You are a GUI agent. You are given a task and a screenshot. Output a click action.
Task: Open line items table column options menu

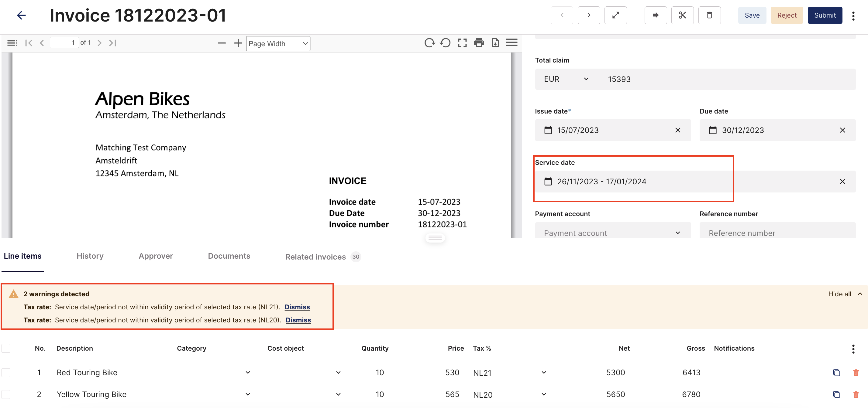[x=853, y=349]
